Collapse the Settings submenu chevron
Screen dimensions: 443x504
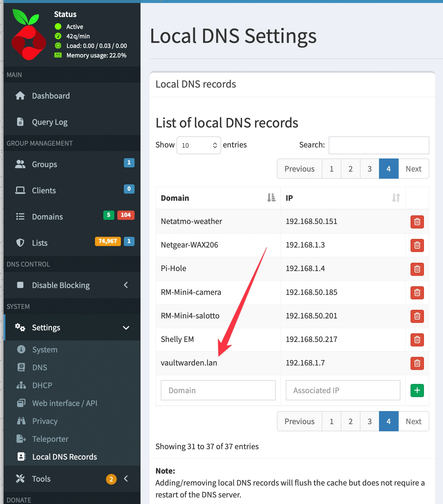(126, 328)
